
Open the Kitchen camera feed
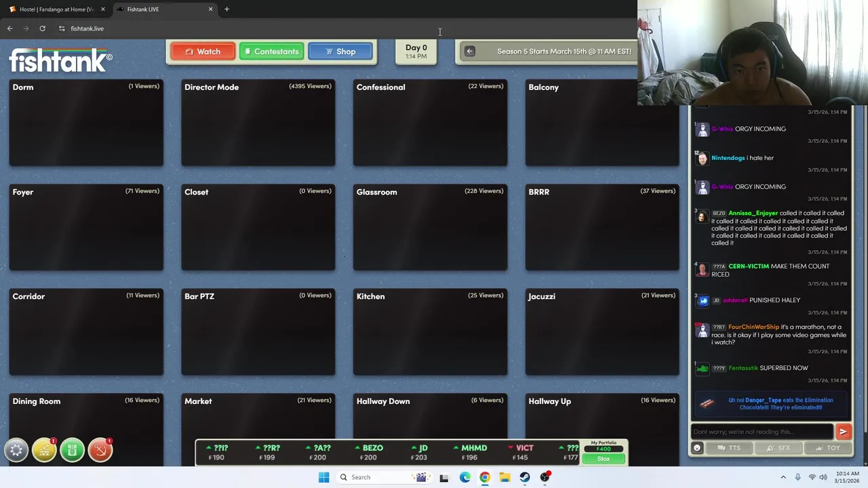[430, 332]
